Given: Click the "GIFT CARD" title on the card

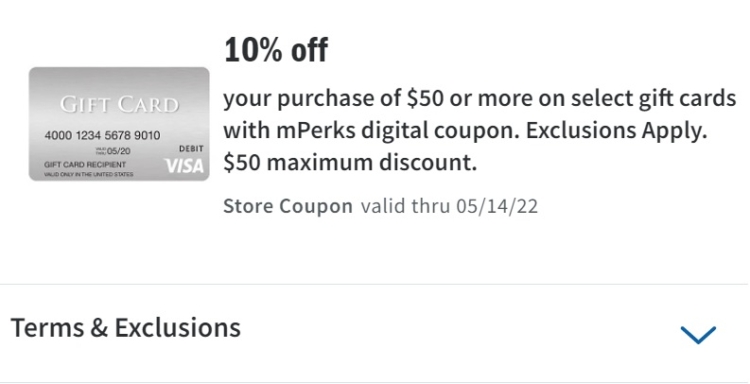Looking at the screenshot, I should (x=119, y=105).
